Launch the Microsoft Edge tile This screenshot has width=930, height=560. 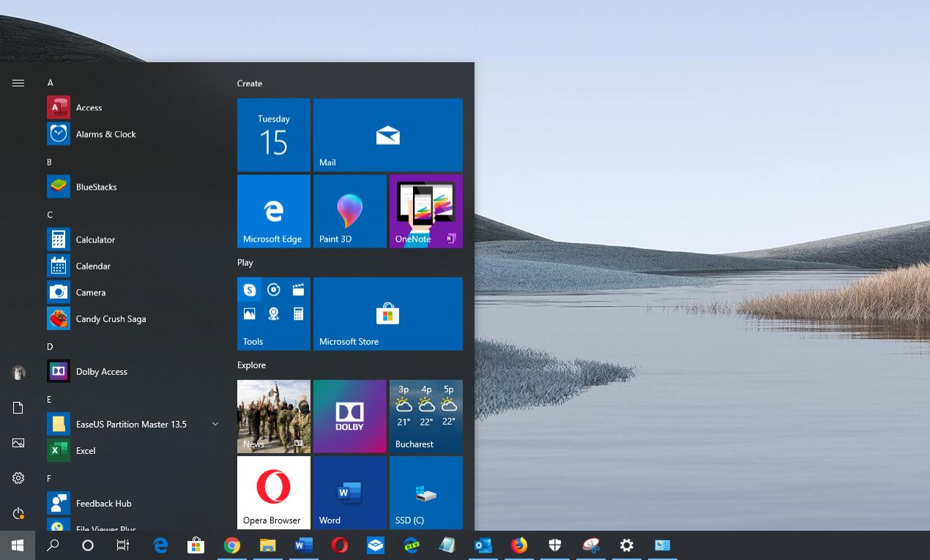[274, 211]
